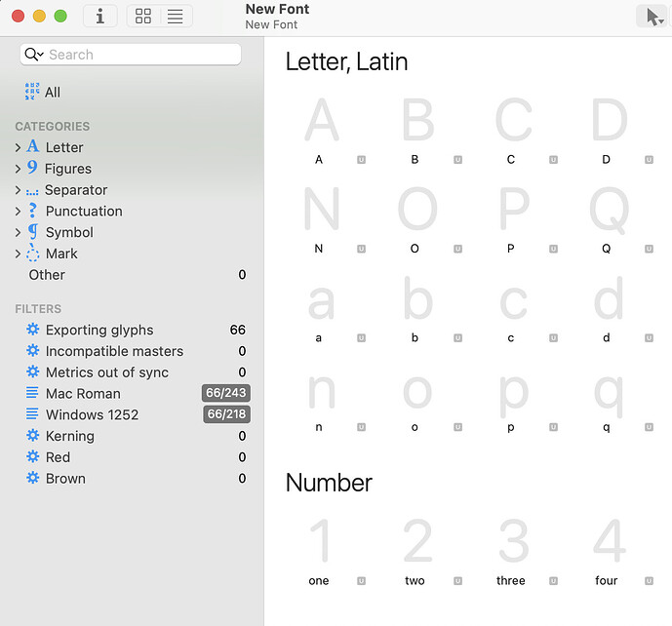Click the Kerning filter gear icon
Screen dimensions: 672x626
point(33,436)
